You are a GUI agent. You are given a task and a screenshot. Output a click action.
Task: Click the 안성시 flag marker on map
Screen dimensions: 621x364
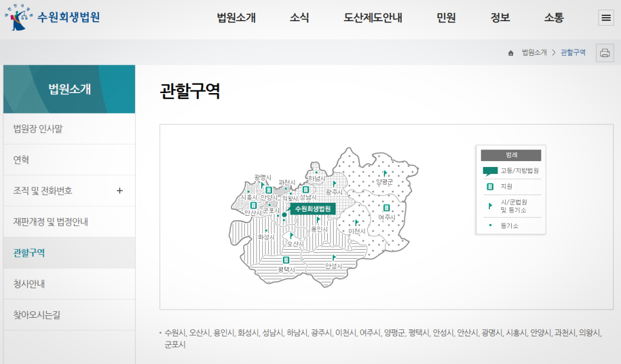[x=334, y=257]
